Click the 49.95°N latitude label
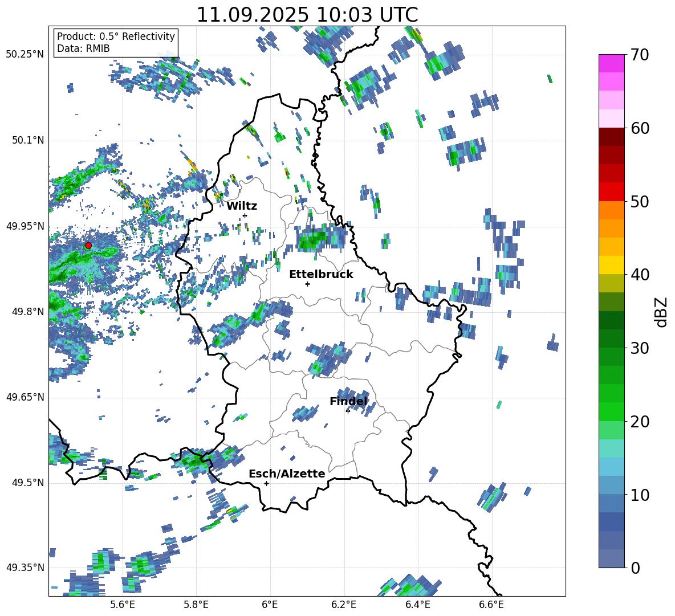This screenshot has height=616, width=675. (x=25, y=226)
